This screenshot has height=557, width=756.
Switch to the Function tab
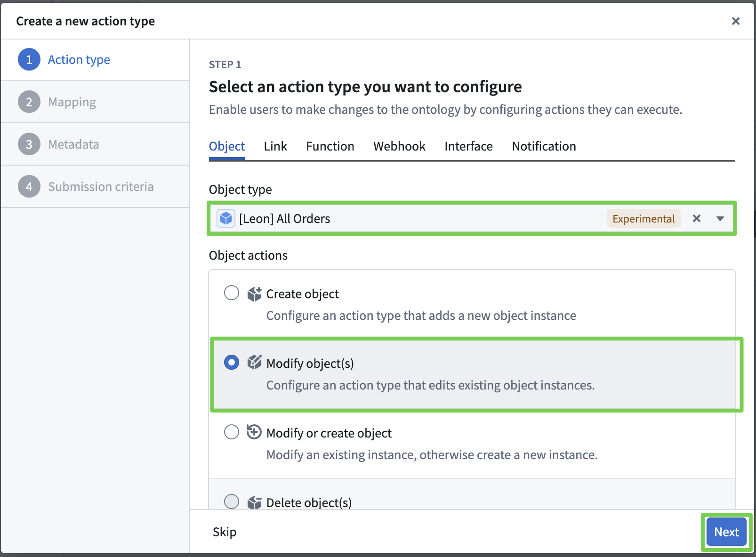click(330, 146)
